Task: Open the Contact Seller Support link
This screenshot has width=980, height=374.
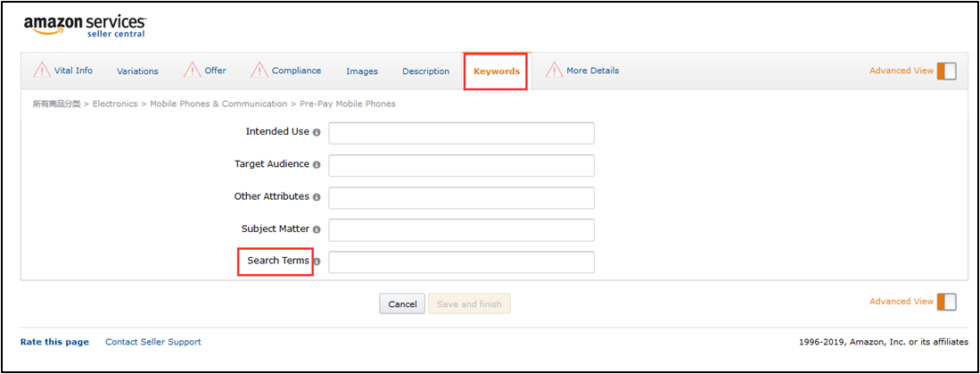Action: click(153, 342)
